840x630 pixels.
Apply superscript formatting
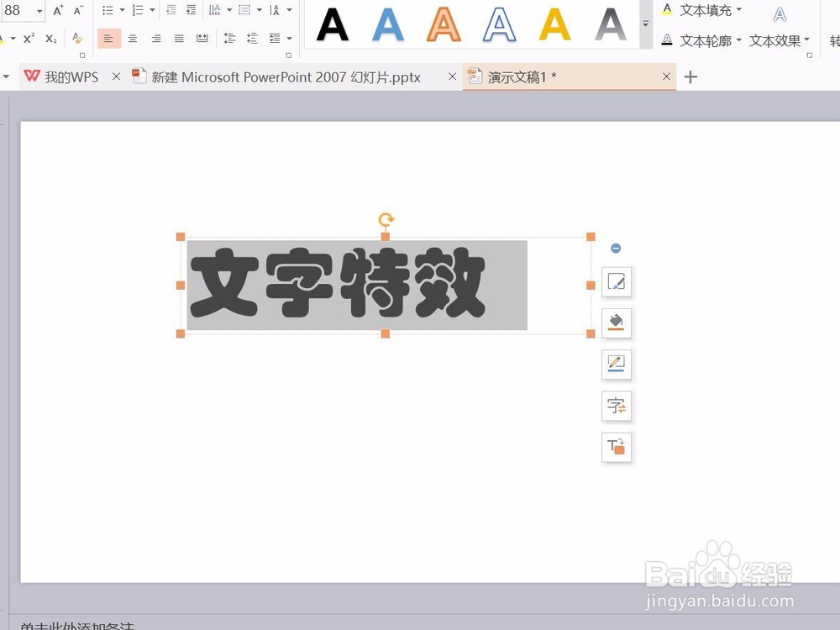(27, 37)
